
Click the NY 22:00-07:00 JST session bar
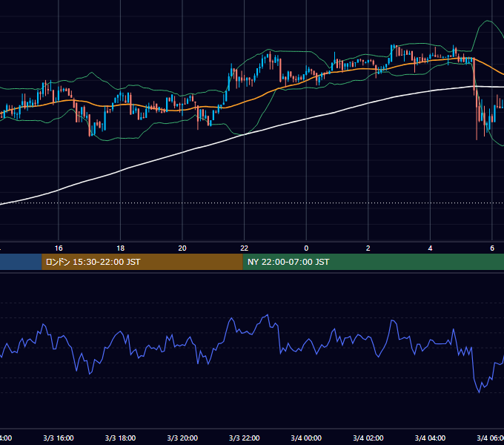click(373, 262)
